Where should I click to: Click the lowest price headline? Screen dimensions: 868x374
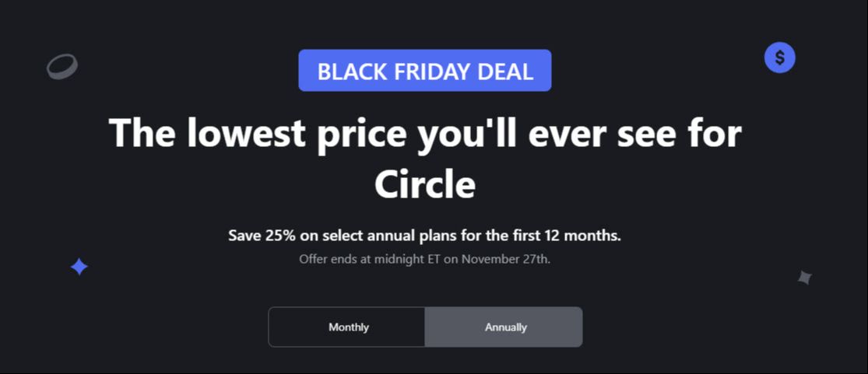click(x=424, y=133)
